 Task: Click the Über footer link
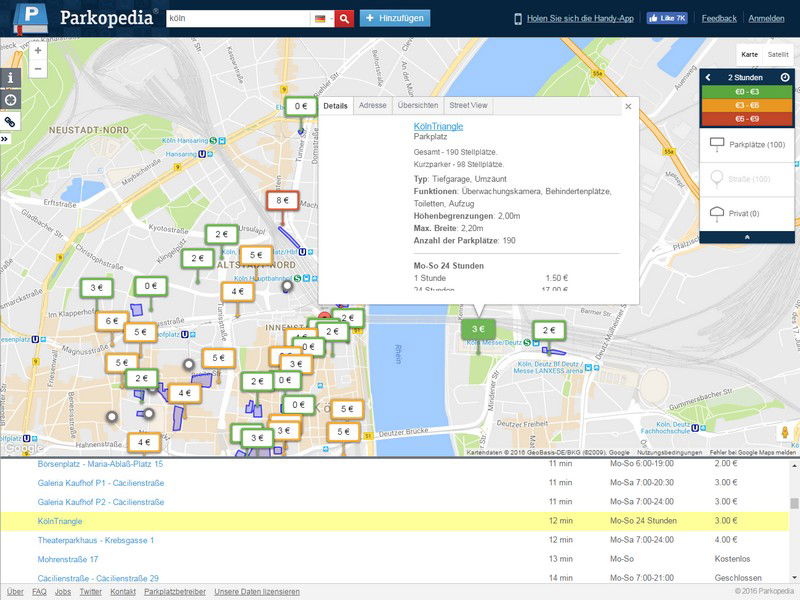(15, 592)
